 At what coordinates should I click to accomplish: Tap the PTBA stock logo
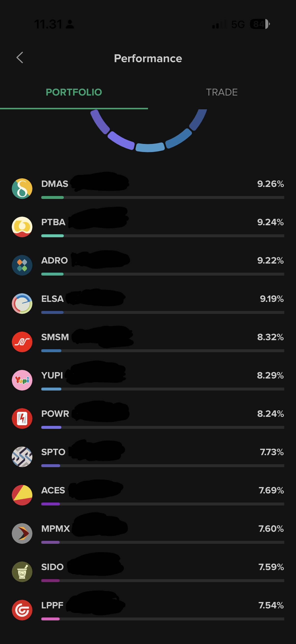pyautogui.click(x=22, y=227)
